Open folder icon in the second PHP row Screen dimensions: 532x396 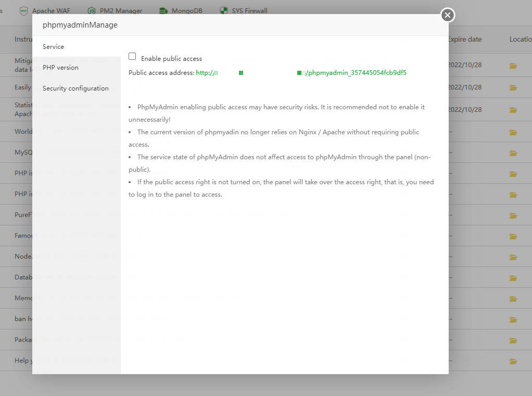point(513,195)
